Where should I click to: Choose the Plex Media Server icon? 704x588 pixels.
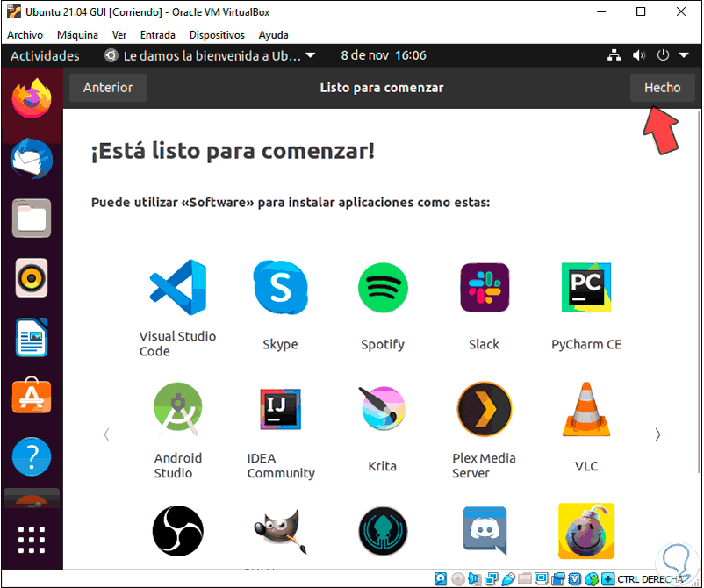pyautogui.click(x=485, y=409)
